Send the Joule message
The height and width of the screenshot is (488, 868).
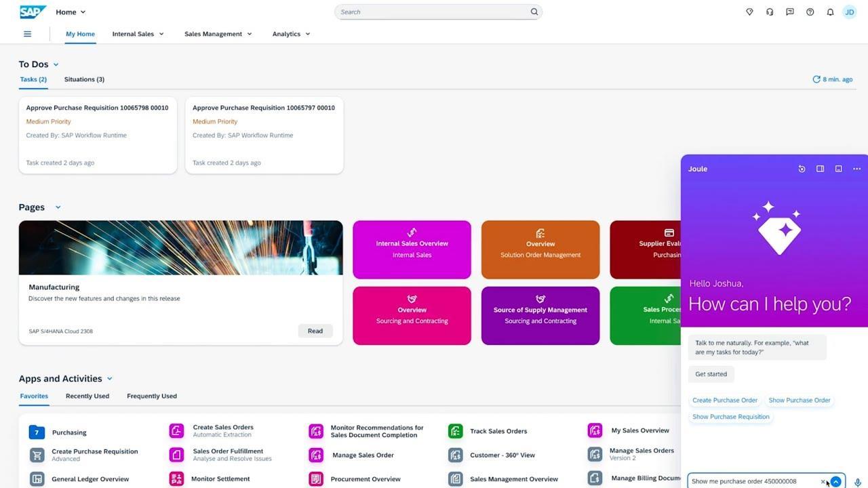coord(835,482)
